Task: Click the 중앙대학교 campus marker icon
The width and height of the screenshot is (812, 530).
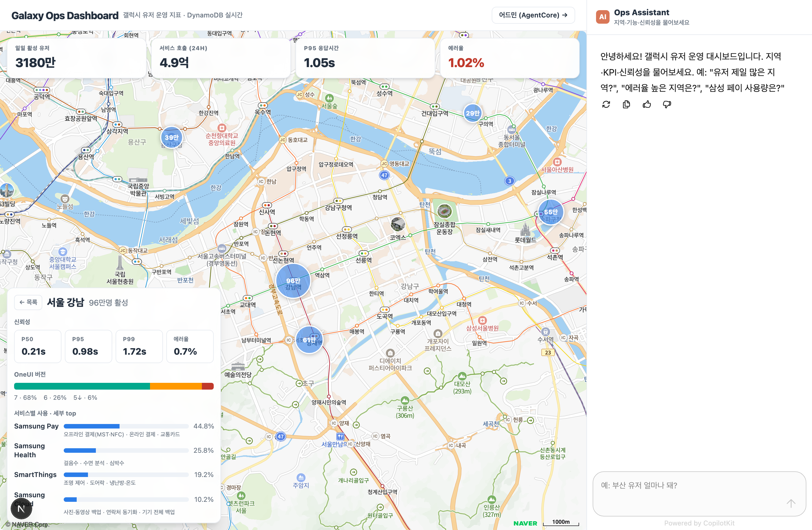Action: point(62,252)
